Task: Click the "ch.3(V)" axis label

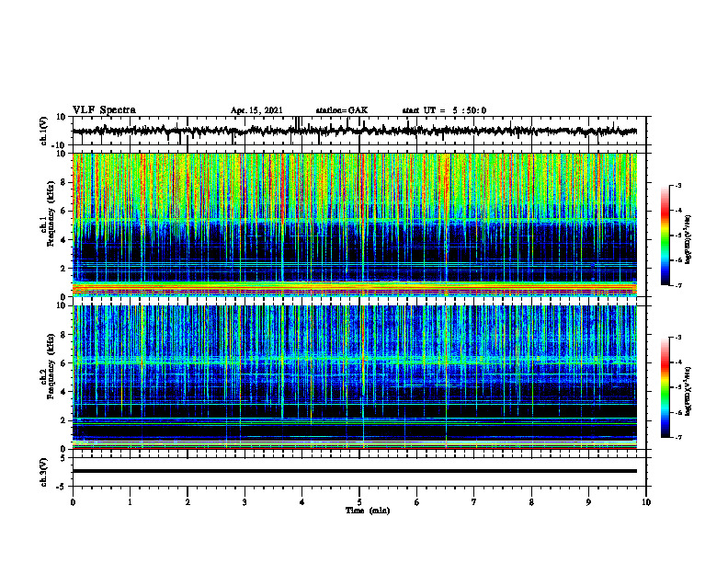Action: tap(44, 472)
